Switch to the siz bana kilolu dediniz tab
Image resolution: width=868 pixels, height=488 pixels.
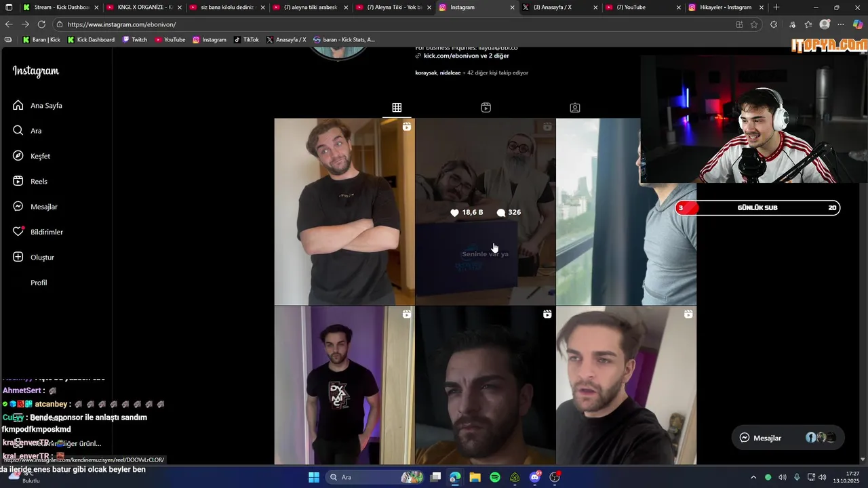(227, 7)
